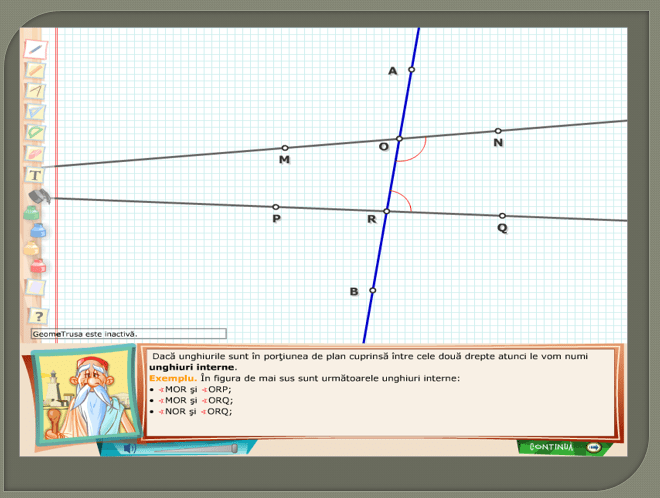Choose the compass angle tool

tap(35, 91)
